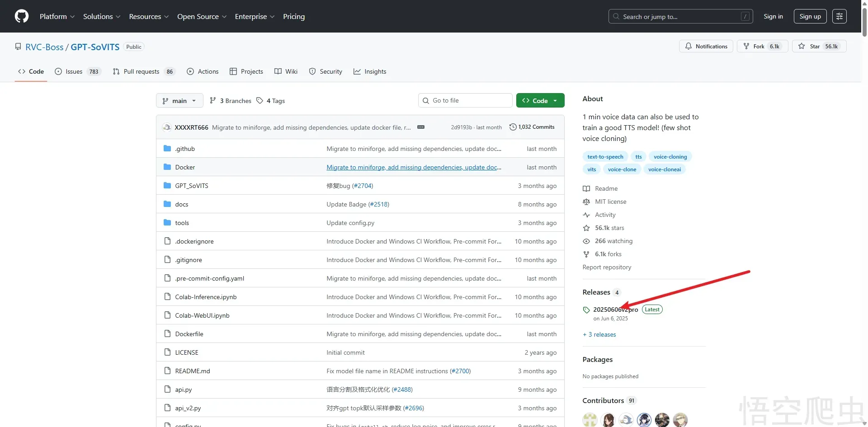Screen dimensions: 868x427
Task: Click the GitHub logo icon
Action: (22, 16)
